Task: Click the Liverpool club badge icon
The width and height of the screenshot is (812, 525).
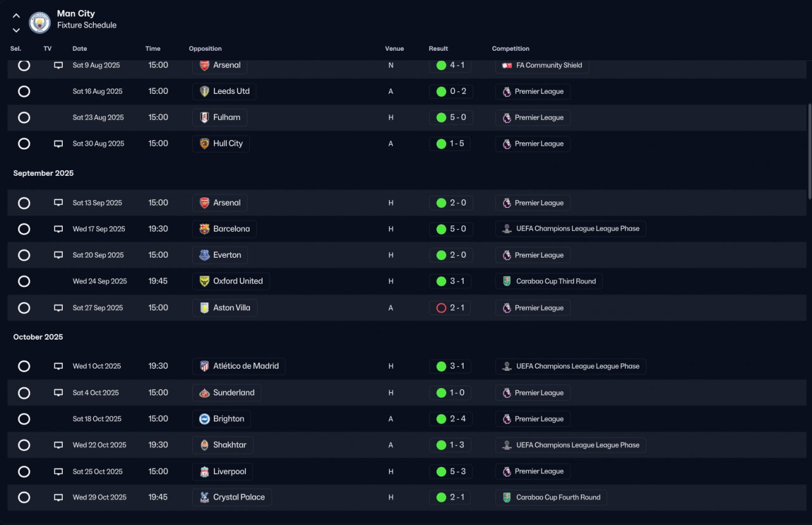Action: click(204, 472)
